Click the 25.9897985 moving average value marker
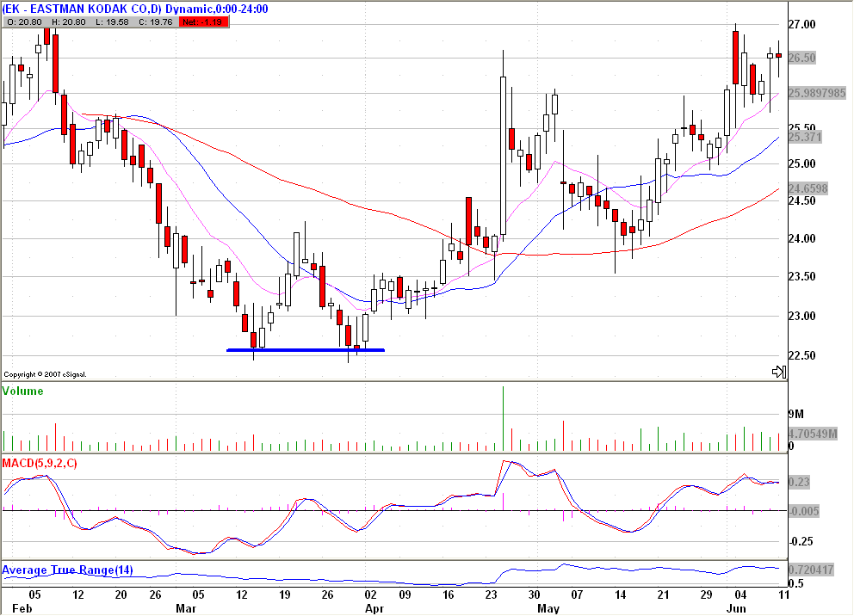This screenshot has width=854, height=616. click(x=817, y=93)
